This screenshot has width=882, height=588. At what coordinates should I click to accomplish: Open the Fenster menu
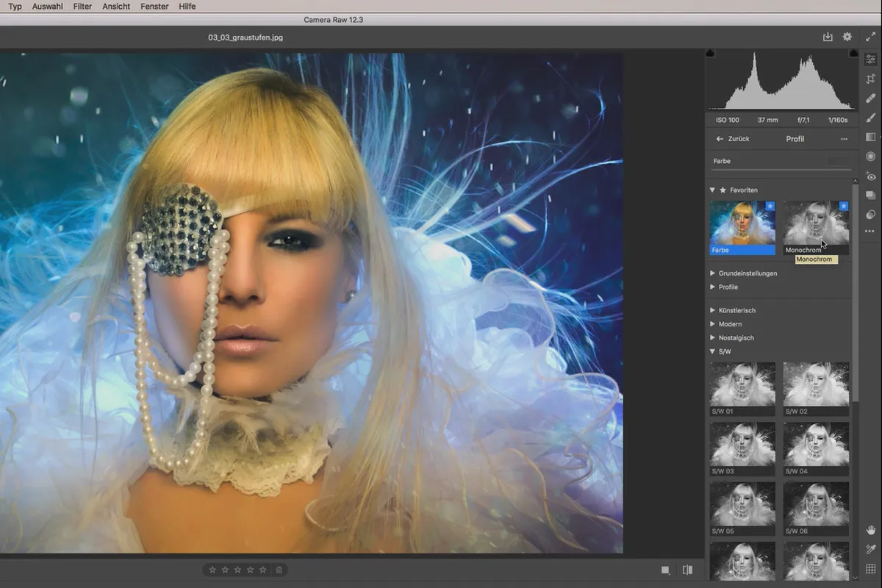click(155, 6)
